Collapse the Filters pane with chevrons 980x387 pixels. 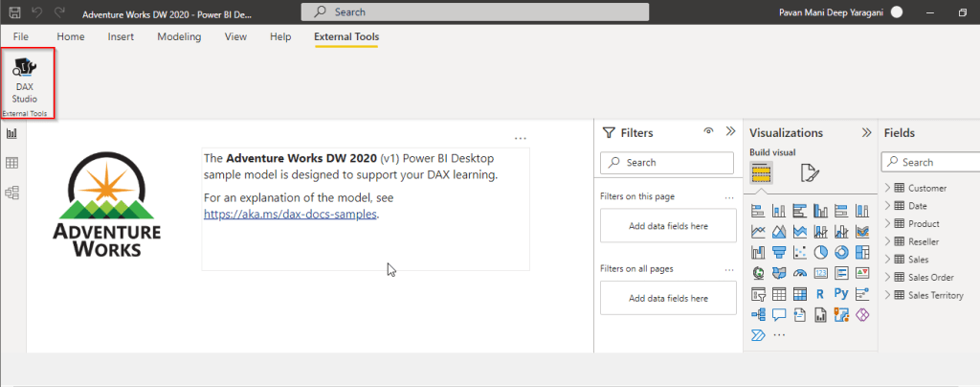(x=730, y=132)
